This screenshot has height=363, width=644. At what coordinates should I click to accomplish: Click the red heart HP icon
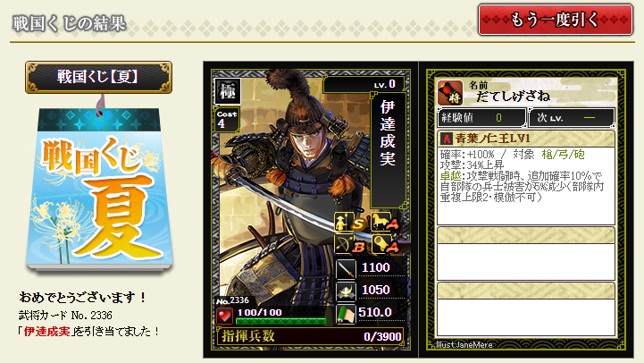[x=225, y=317]
